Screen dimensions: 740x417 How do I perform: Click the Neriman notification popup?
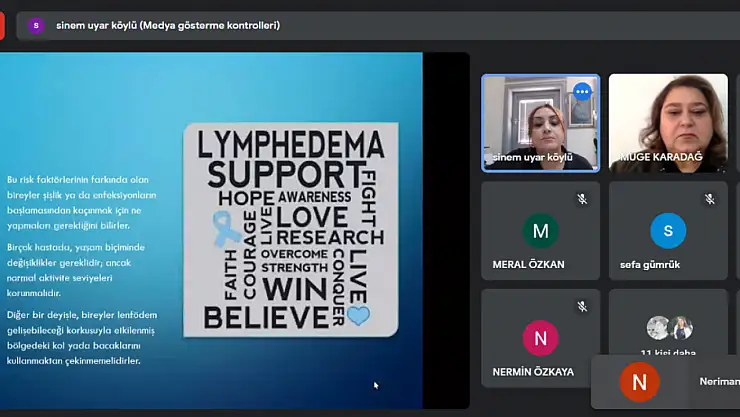click(x=690, y=382)
